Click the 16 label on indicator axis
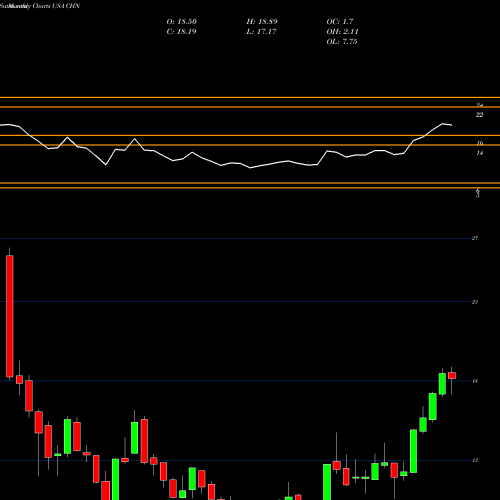 [479, 143]
